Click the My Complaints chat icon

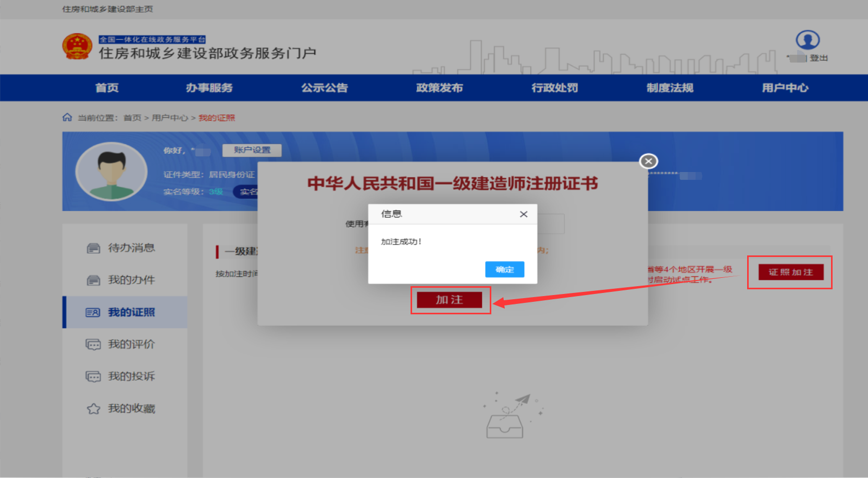[93, 376]
